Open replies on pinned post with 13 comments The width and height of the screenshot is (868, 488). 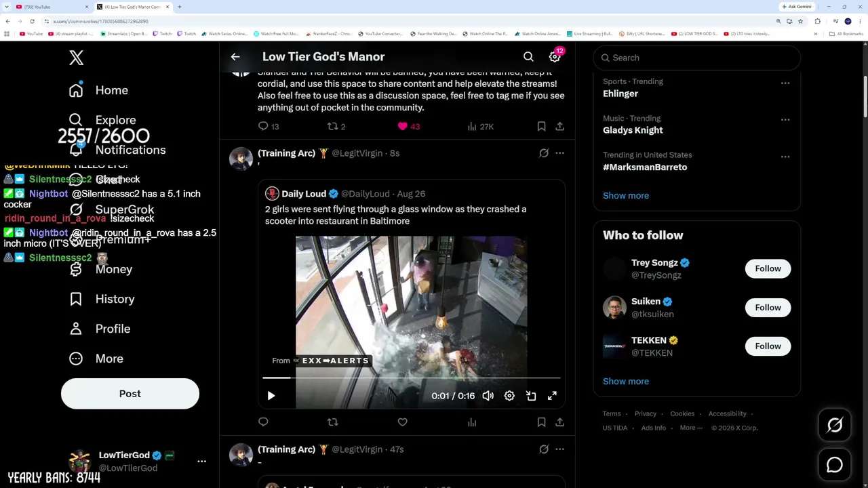coord(269,127)
